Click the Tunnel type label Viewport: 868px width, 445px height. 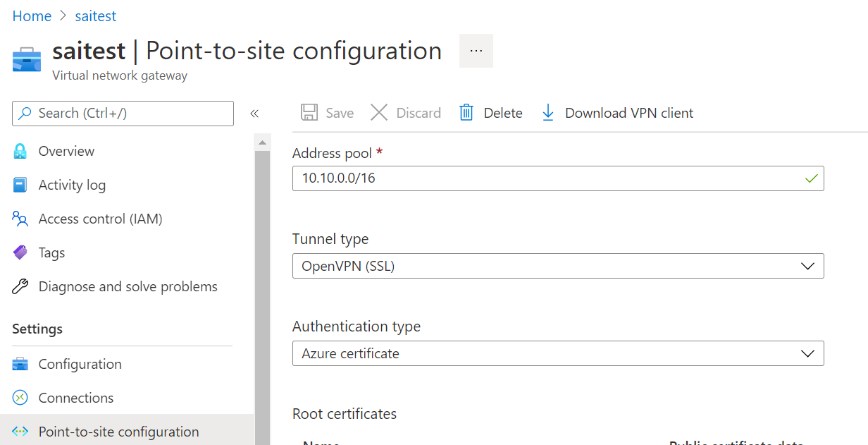point(330,239)
